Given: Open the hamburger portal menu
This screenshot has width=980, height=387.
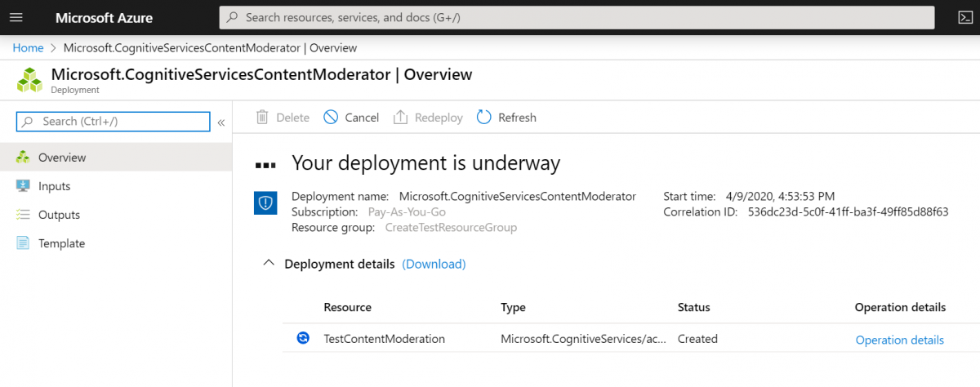Looking at the screenshot, I should pos(16,17).
